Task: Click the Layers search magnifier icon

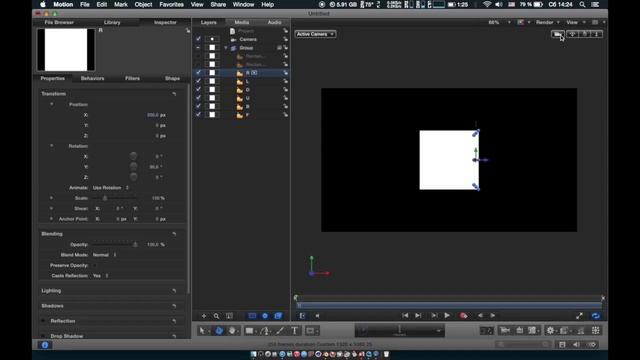Action: (x=216, y=316)
